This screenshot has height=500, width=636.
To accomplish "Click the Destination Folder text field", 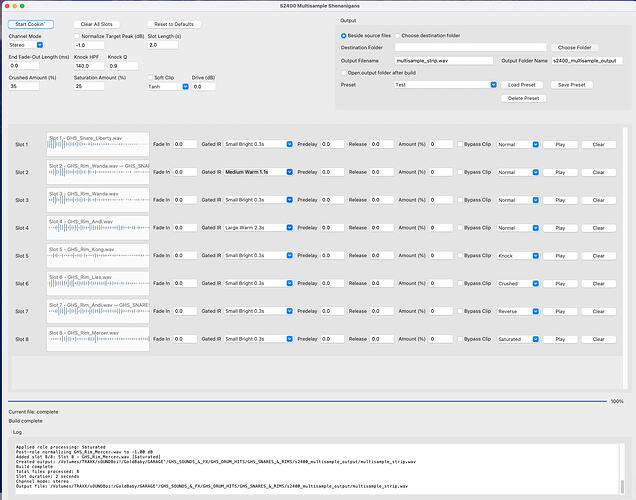I will coord(471,47).
